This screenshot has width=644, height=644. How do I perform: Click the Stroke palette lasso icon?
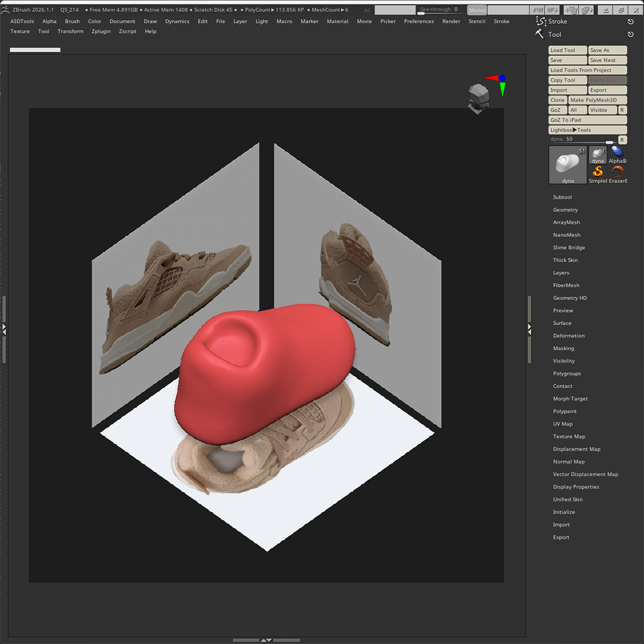click(x=540, y=21)
